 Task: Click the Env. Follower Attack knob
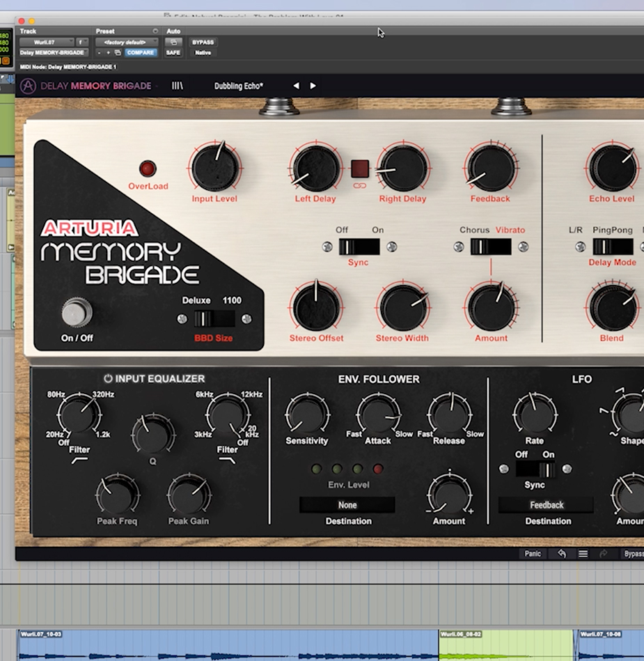[x=378, y=414]
